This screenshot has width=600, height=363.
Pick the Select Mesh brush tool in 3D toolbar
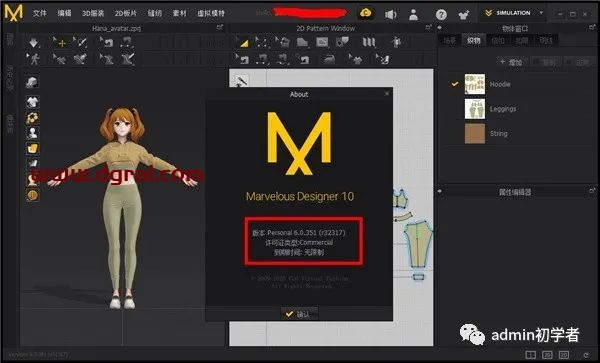pyautogui.click(x=80, y=42)
